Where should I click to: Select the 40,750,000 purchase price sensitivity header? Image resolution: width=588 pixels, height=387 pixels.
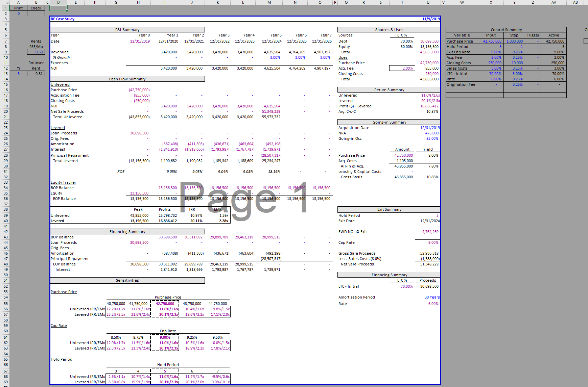click(x=116, y=304)
